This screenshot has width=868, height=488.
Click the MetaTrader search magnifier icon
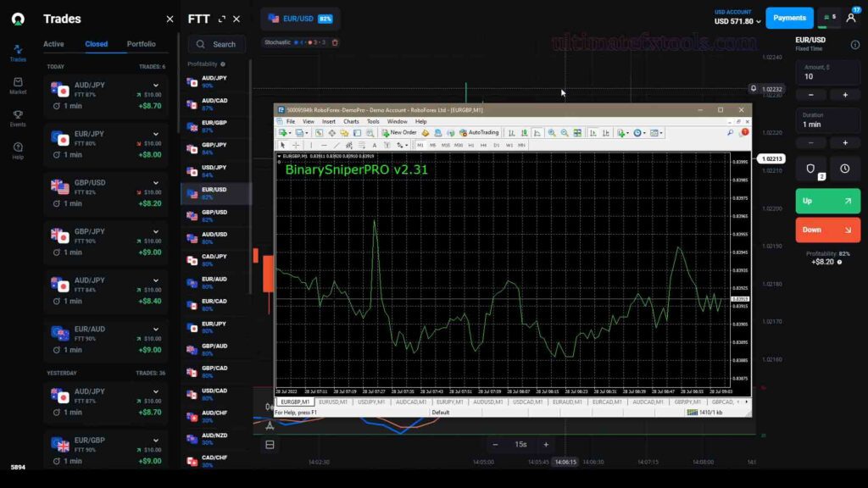click(x=730, y=132)
